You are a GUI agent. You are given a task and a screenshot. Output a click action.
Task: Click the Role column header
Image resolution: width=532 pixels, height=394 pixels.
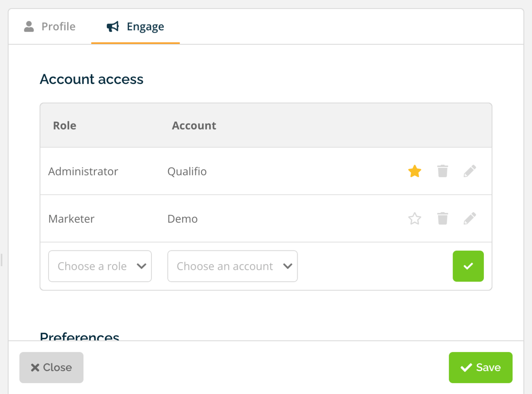click(x=65, y=126)
